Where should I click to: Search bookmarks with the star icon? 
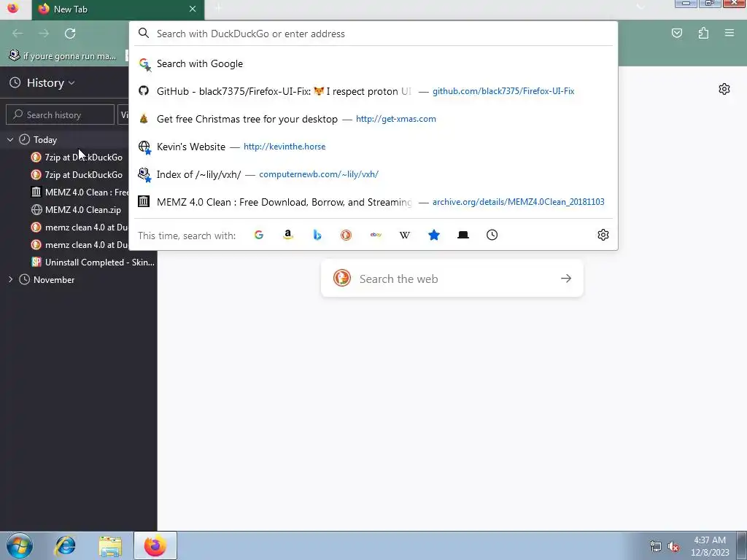pyautogui.click(x=434, y=235)
